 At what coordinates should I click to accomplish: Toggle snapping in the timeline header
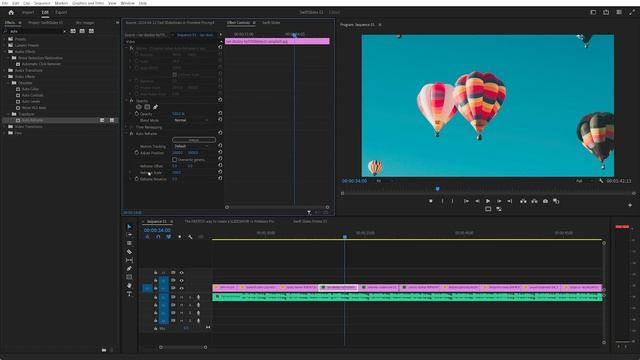(158, 237)
